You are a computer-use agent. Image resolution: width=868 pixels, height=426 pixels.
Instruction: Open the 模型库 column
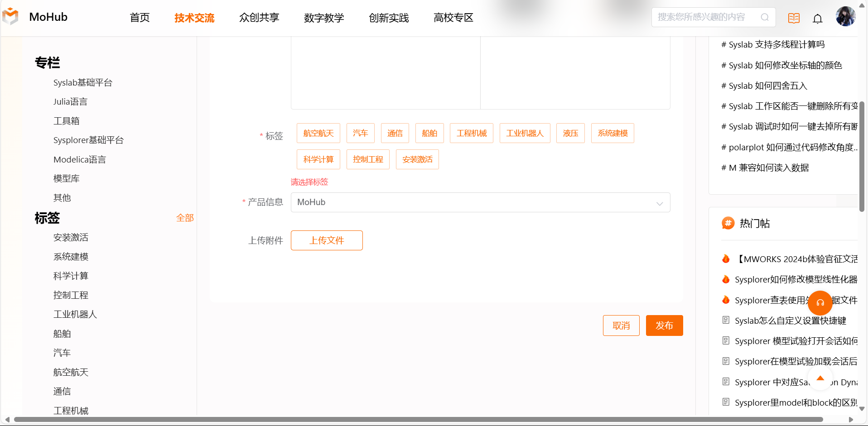coord(67,178)
